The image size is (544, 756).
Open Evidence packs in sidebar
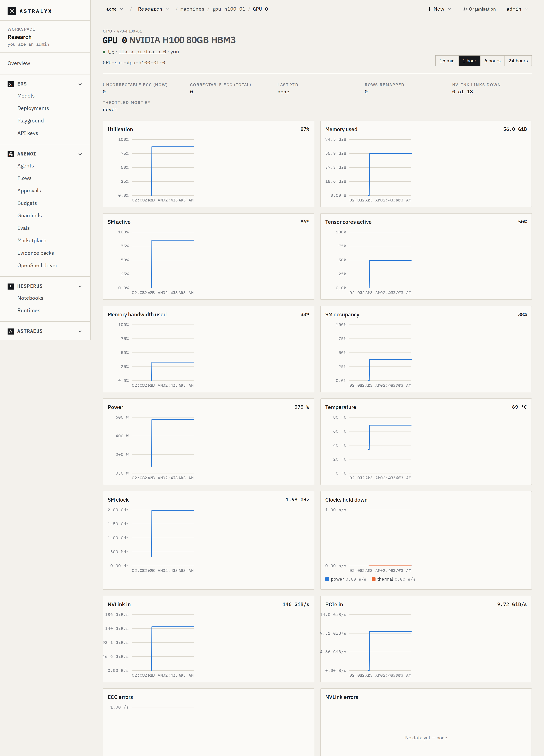36,253
